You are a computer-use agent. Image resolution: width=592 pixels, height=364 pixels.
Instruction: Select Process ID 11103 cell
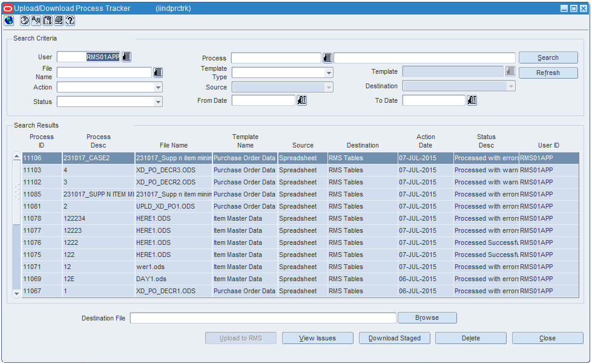(x=42, y=170)
